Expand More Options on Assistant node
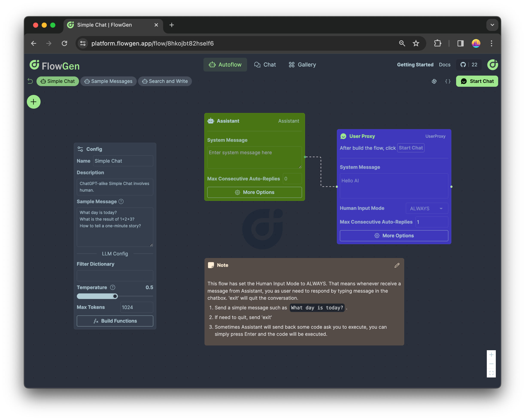 (255, 192)
